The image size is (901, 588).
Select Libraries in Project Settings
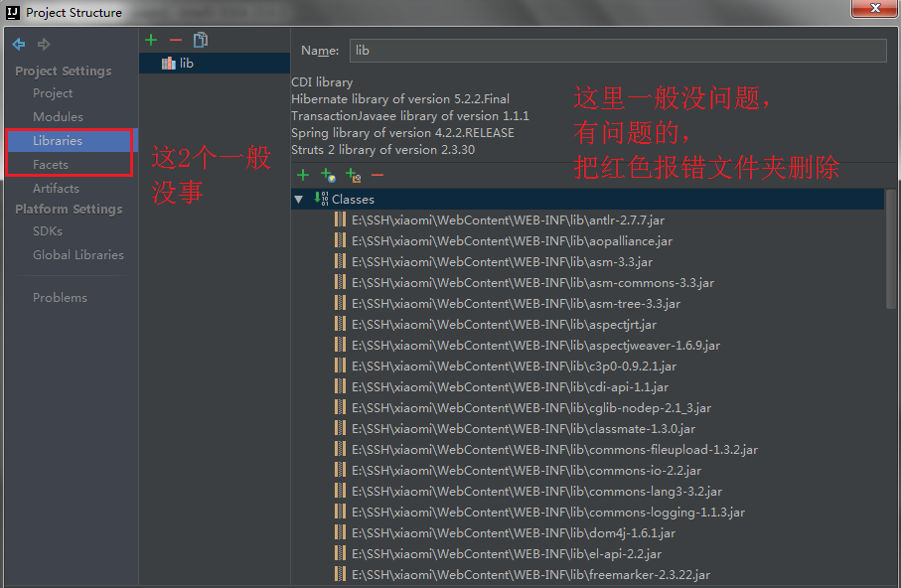tap(58, 140)
